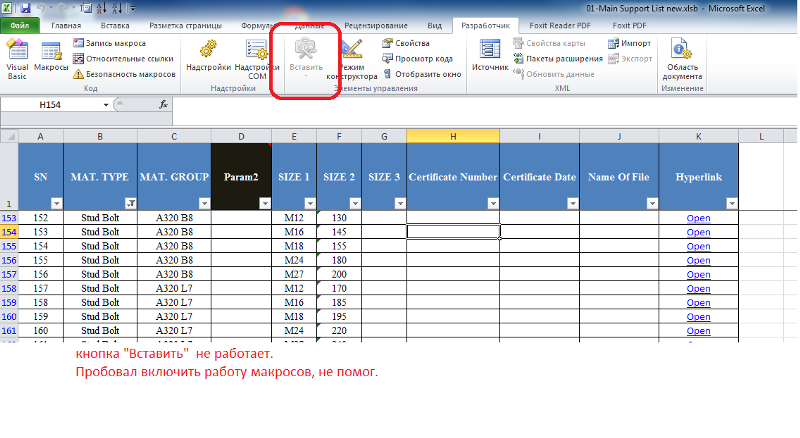Switch to the Главная ribbon tab

(x=66, y=24)
